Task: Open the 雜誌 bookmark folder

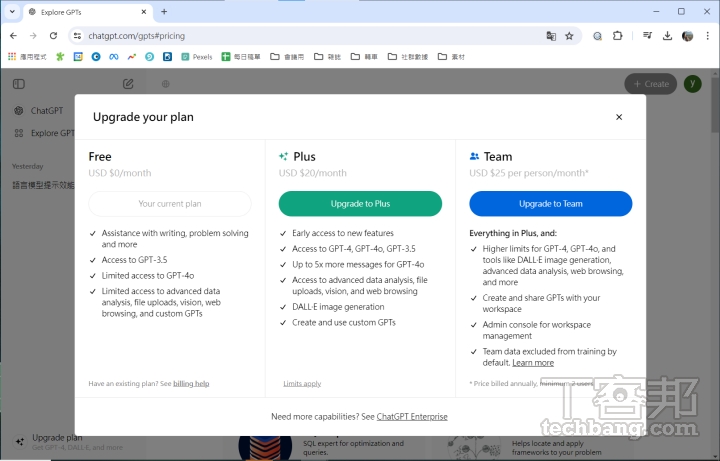Action: coord(327,56)
